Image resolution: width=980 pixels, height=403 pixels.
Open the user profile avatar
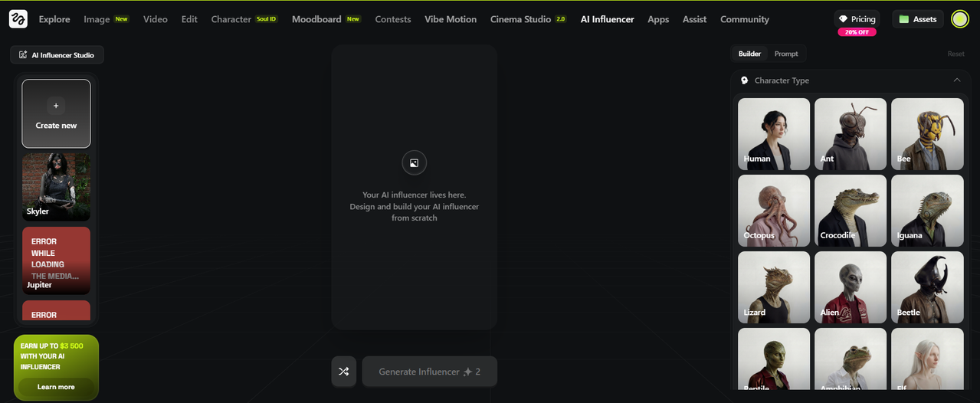coord(959,19)
